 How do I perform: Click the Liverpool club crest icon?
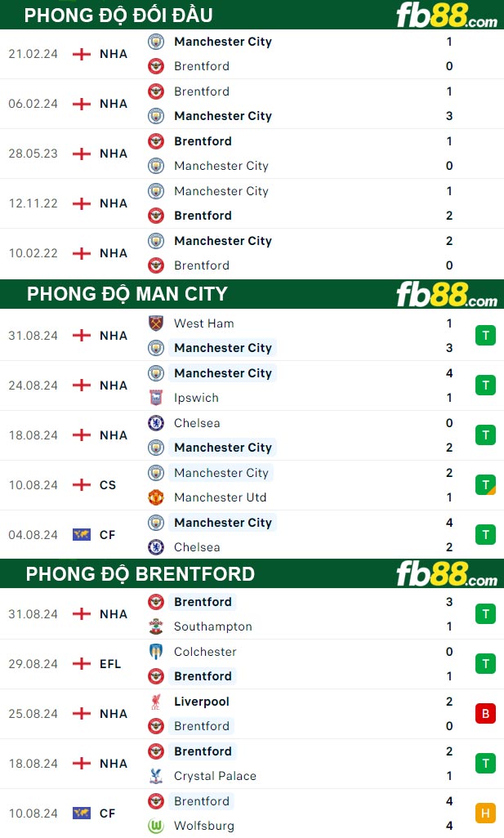tap(156, 702)
